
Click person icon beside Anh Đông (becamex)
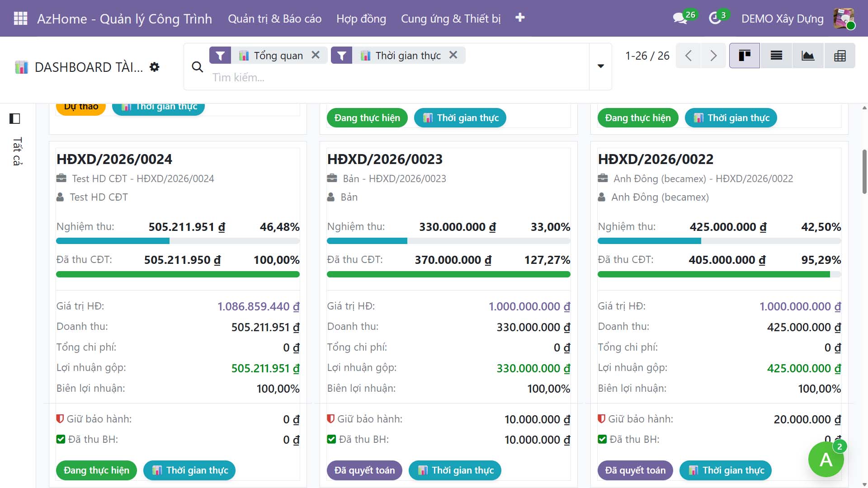[601, 197]
